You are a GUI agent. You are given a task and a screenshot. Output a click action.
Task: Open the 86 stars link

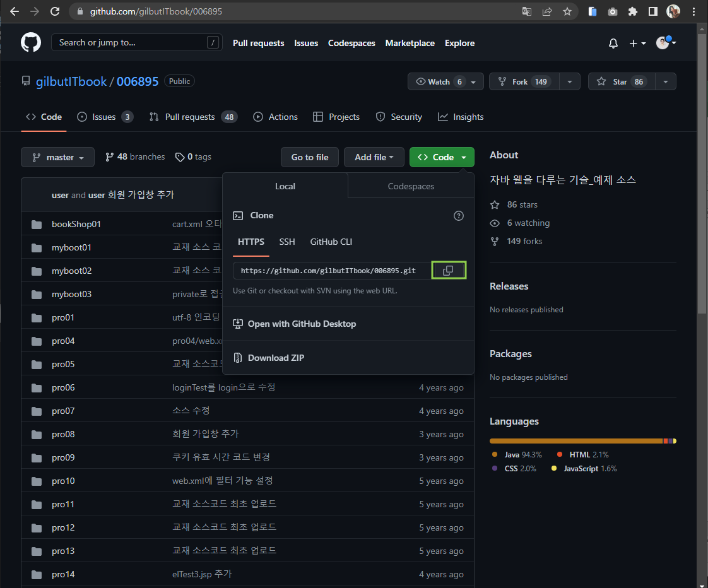[514, 204]
